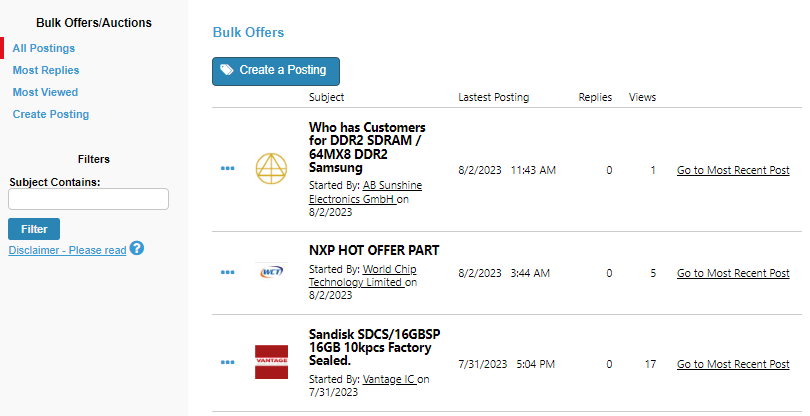Open the Vantage IC company link
The image size is (810, 416).
pos(388,379)
